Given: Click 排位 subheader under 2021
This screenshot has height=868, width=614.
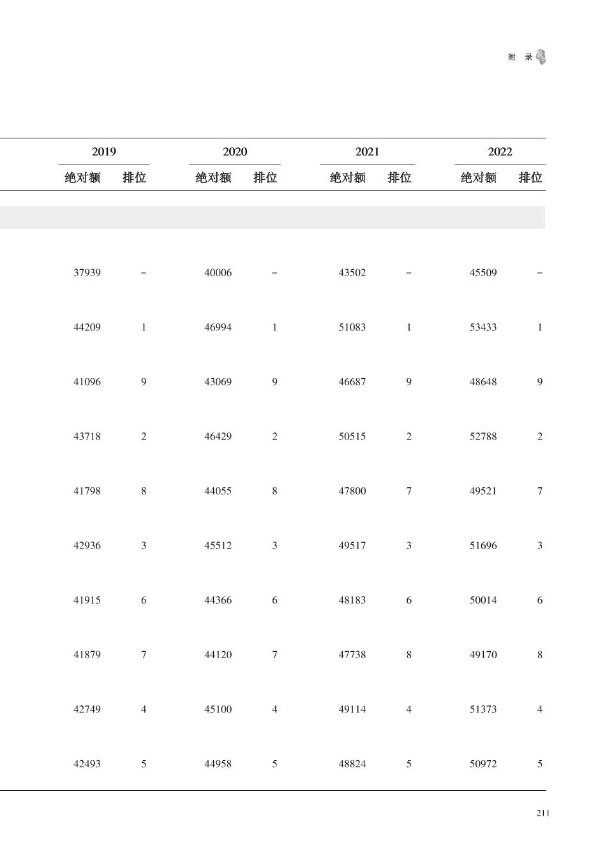Looking at the screenshot, I should pos(399,178).
